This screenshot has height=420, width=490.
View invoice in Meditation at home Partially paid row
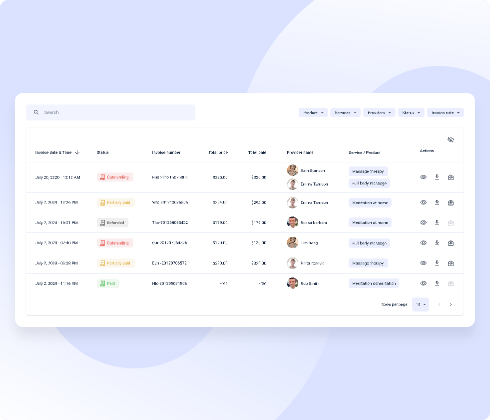[423, 202]
